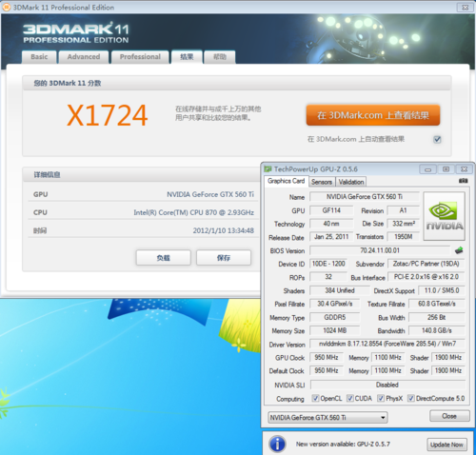Click the Transistors 1950M field
This screenshot has width=476, height=455.
[404, 237]
